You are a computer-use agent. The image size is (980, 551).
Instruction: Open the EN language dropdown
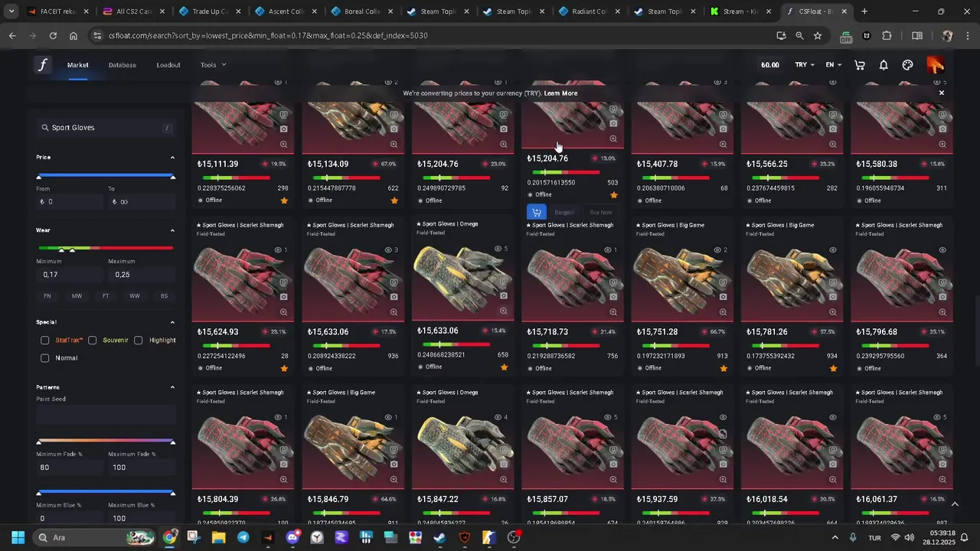tap(833, 65)
